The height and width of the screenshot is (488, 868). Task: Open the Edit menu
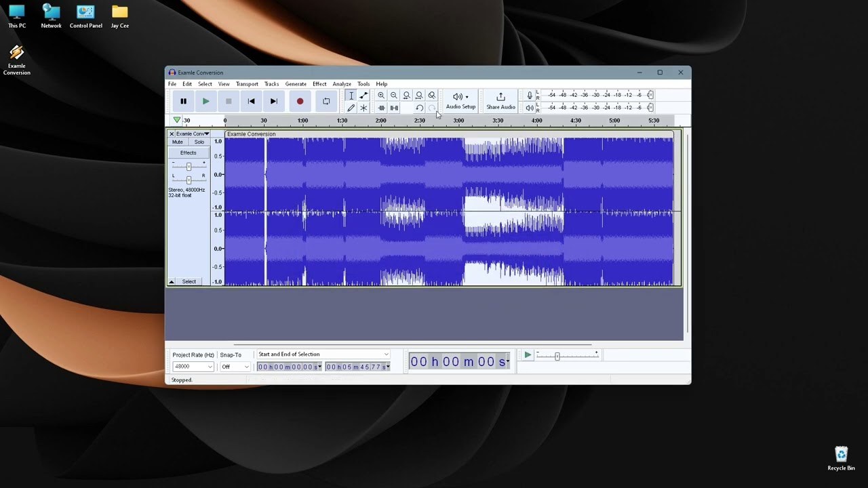187,84
